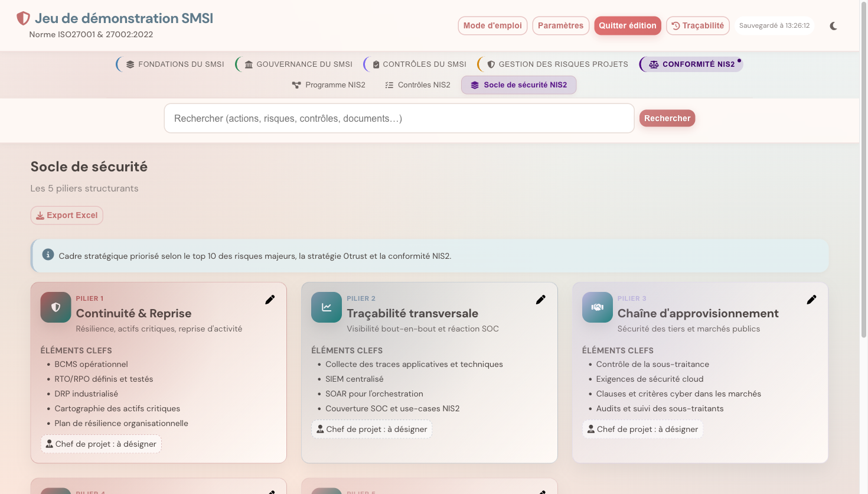Click Chef de projet chip in Pilier 2

coord(372,429)
